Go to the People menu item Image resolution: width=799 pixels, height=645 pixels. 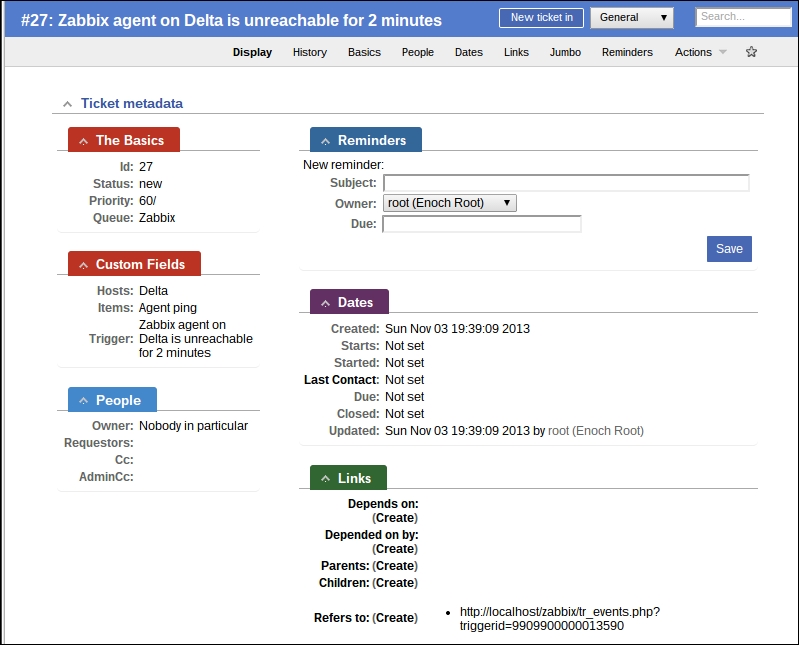coord(418,52)
